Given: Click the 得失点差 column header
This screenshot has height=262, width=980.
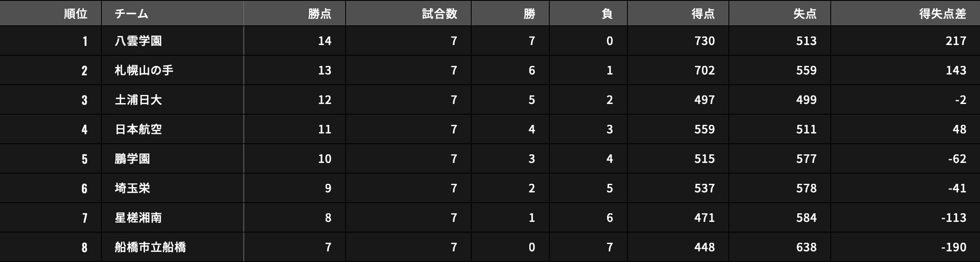Looking at the screenshot, I should pyautogui.click(x=942, y=14).
